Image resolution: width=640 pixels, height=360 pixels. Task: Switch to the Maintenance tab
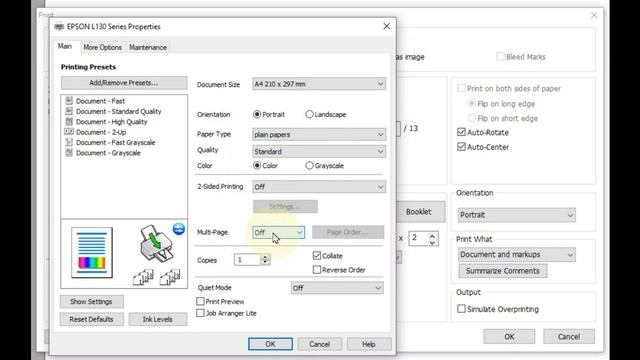coord(148,47)
